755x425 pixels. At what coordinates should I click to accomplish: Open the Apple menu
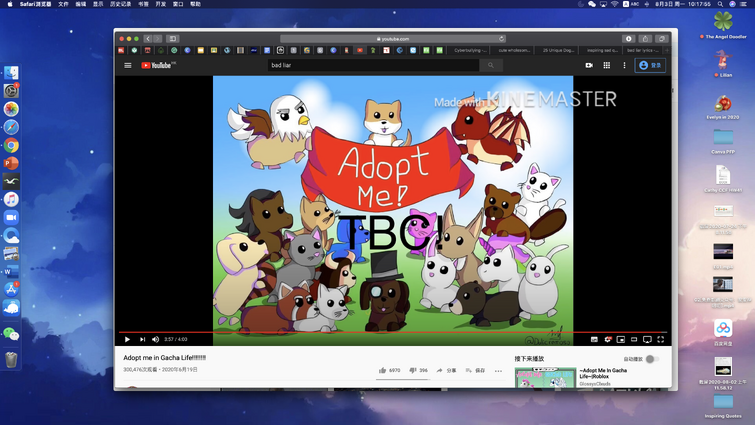pos(10,4)
